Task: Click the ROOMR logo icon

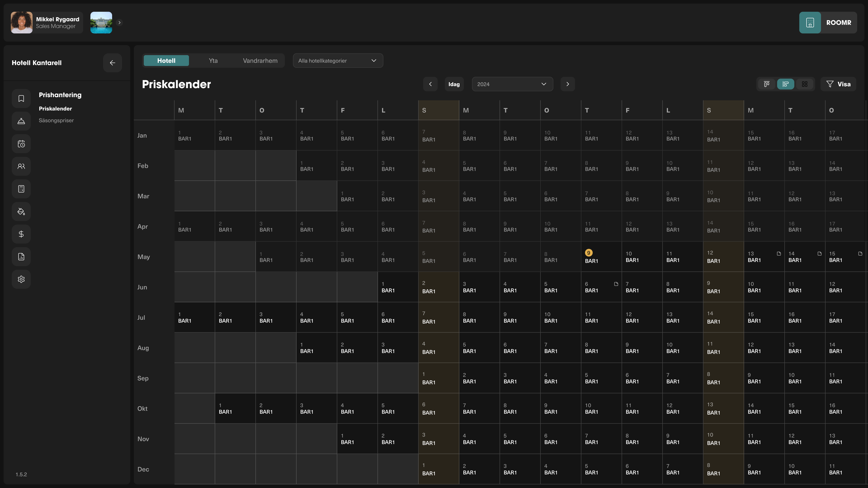Action: point(810,23)
